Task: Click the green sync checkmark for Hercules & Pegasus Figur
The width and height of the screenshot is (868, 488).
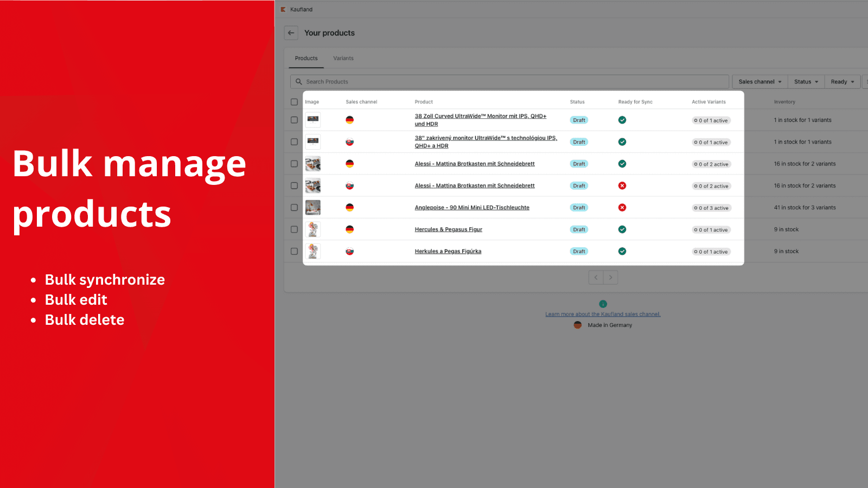Action: [622, 229]
